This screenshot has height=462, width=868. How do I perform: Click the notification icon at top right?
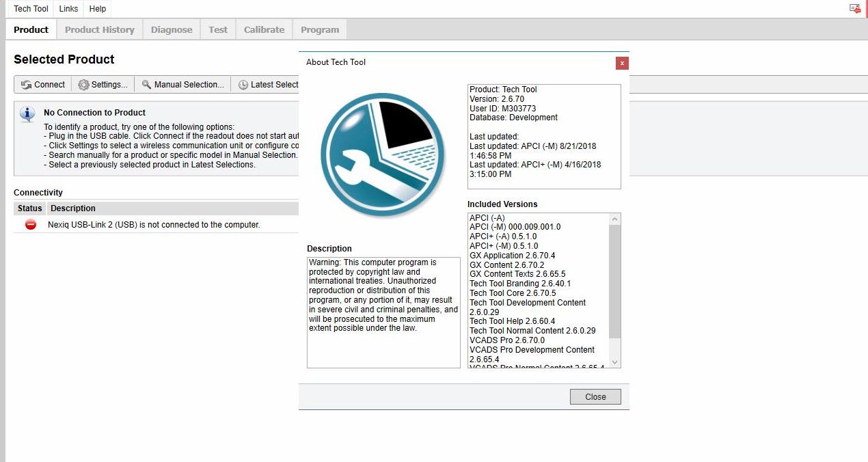pyautogui.click(x=855, y=8)
